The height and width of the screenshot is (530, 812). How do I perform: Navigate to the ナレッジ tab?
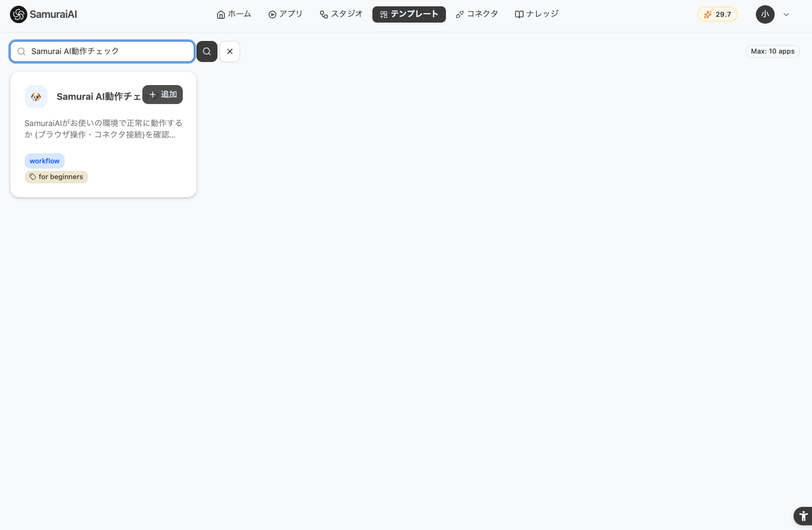click(x=536, y=14)
